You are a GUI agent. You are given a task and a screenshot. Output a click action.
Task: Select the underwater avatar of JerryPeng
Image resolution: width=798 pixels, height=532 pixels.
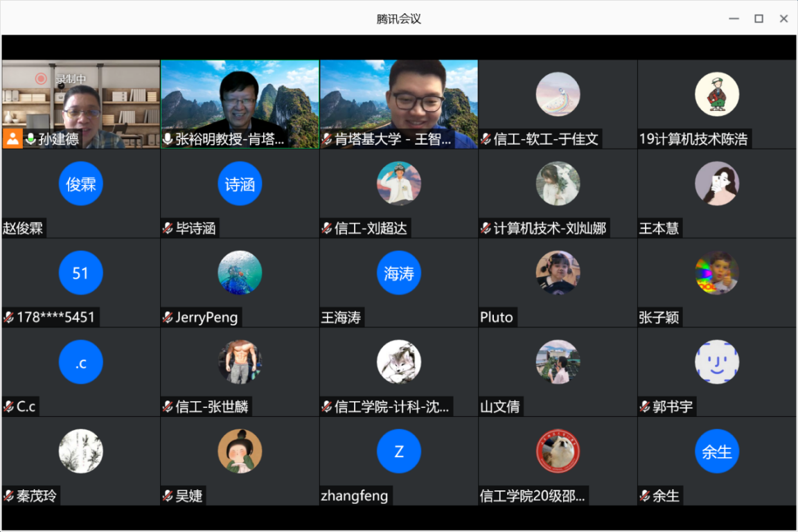coord(240,273)
